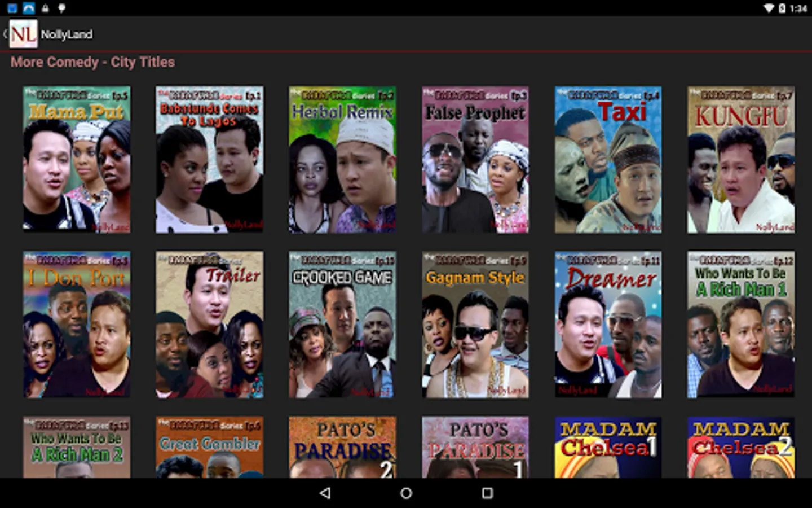Open the Android recent apps square button
The height and width of the screenshot is (508, 812).
point(487,493)
